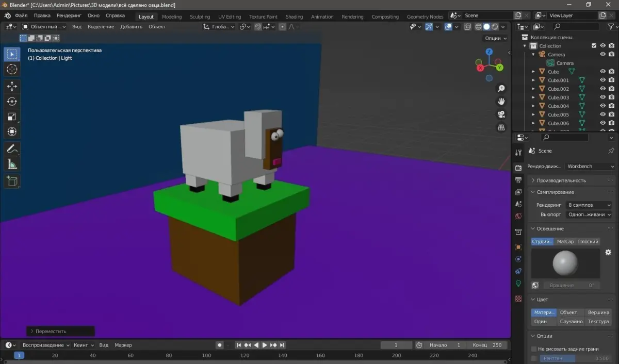Set color mode to 'Случайно'
The image size is (619, 364).
[572, 321]
